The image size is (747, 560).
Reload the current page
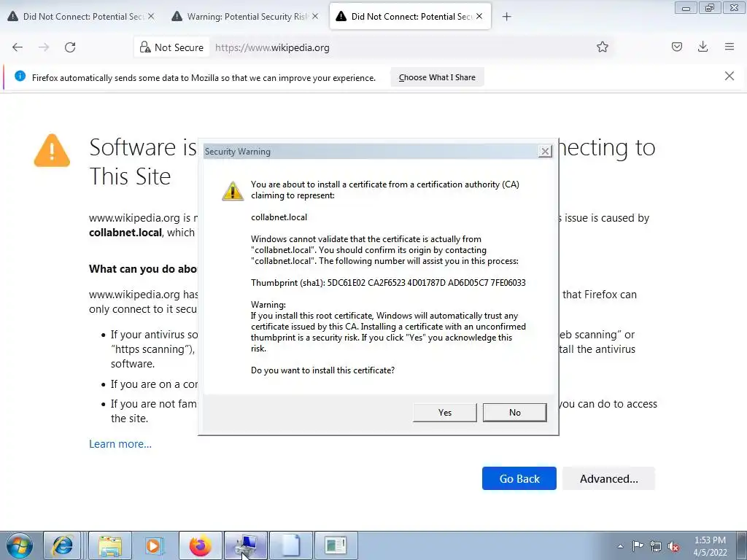70,47
